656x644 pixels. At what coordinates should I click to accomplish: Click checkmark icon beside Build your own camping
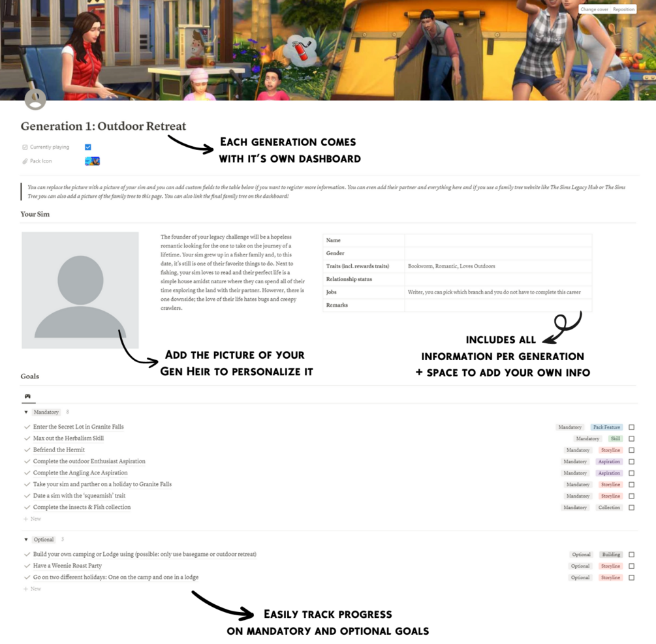pos(27,555)
